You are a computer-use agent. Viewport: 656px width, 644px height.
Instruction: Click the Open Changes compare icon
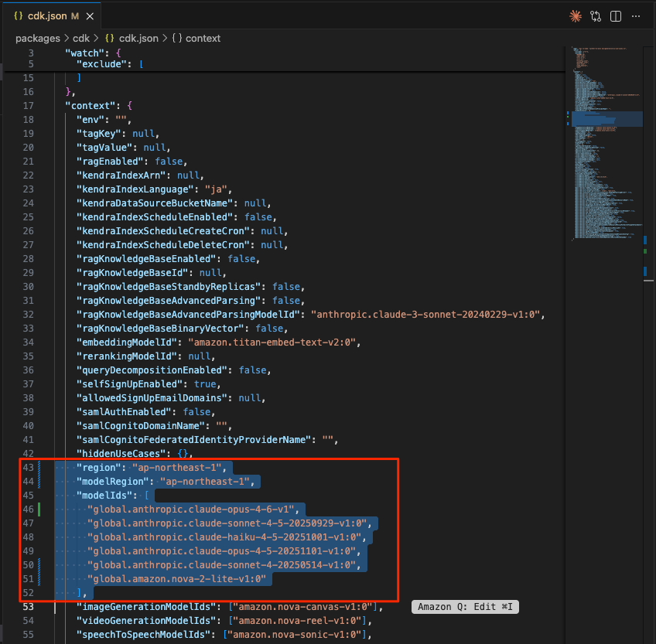click(596, 15)
